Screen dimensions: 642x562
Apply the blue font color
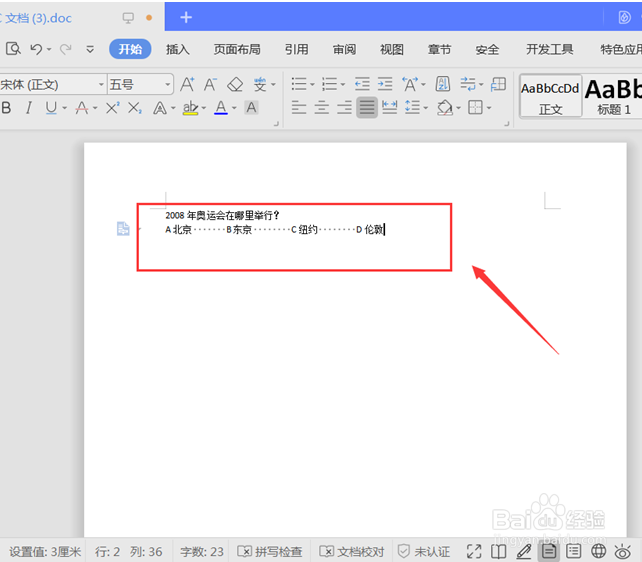[x=221, y=108]
